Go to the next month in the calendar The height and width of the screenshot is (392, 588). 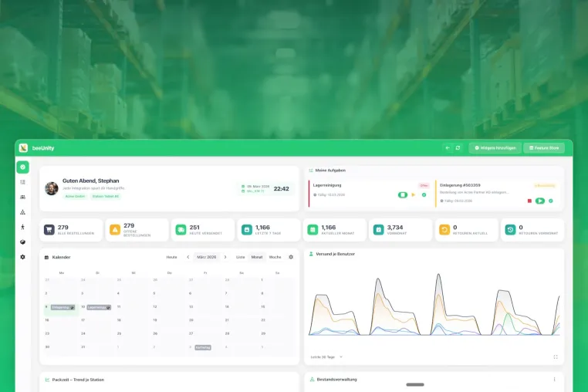tap(225, 257)
